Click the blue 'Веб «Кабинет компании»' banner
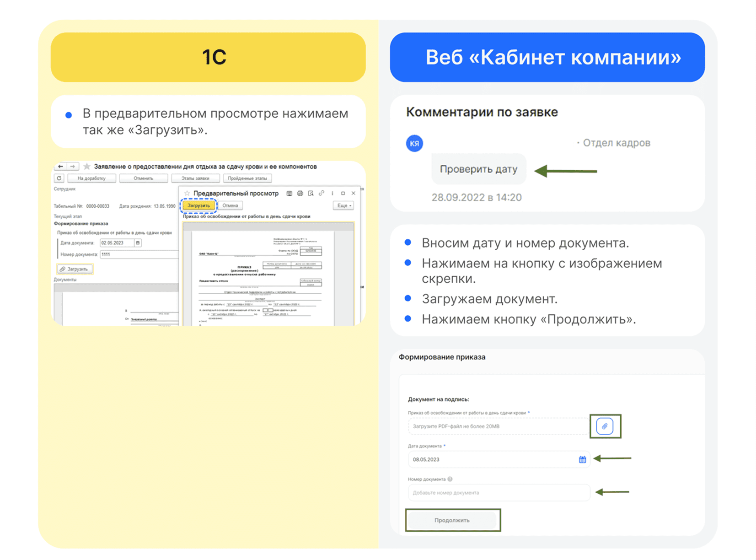 point(547,57)
